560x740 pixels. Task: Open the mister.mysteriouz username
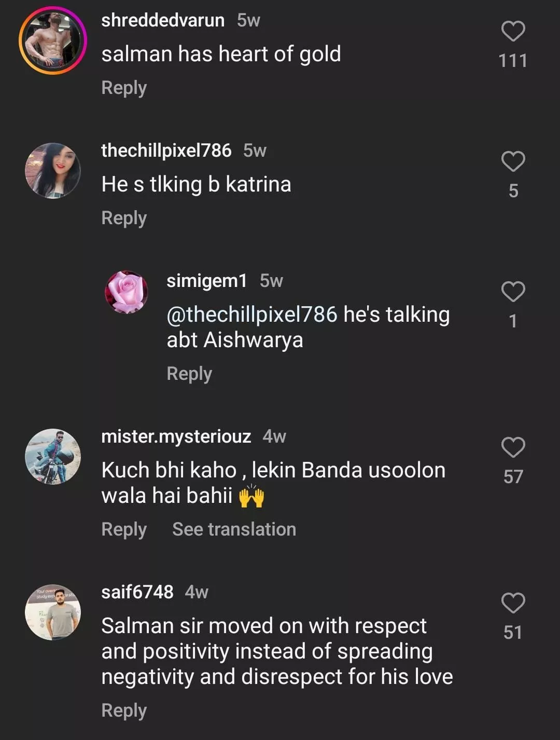176,436
